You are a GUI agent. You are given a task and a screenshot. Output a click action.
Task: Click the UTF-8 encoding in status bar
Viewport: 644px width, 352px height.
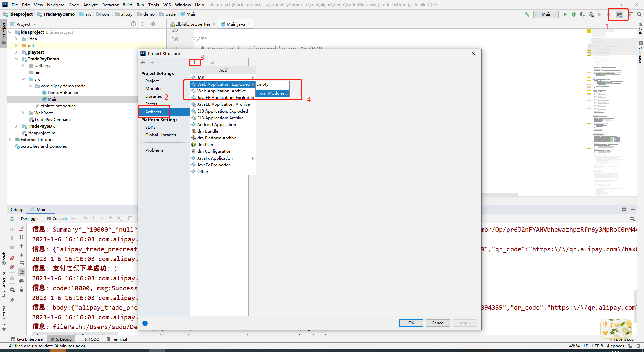pos(597,346)
